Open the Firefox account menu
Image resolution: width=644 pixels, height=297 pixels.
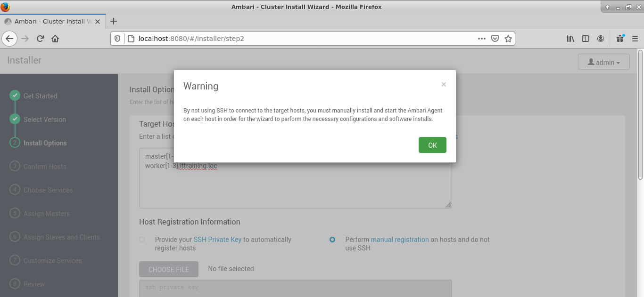[601, 39]
